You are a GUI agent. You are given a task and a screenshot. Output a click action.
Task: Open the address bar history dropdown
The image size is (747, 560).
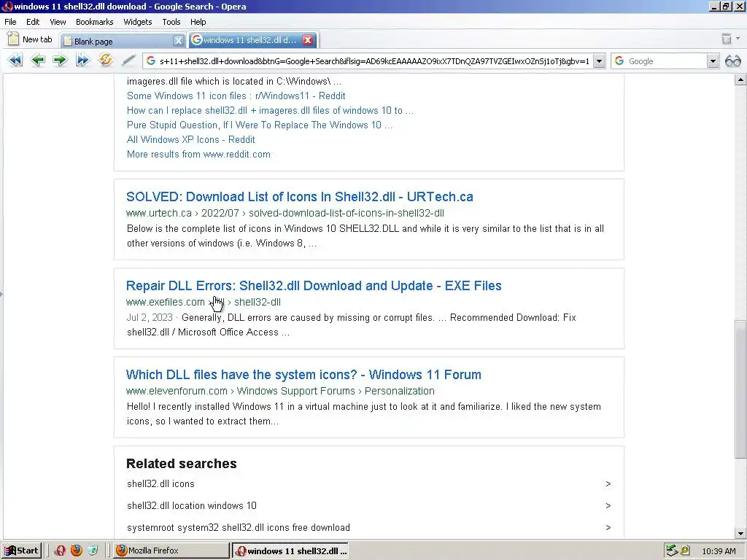point(600,61)
